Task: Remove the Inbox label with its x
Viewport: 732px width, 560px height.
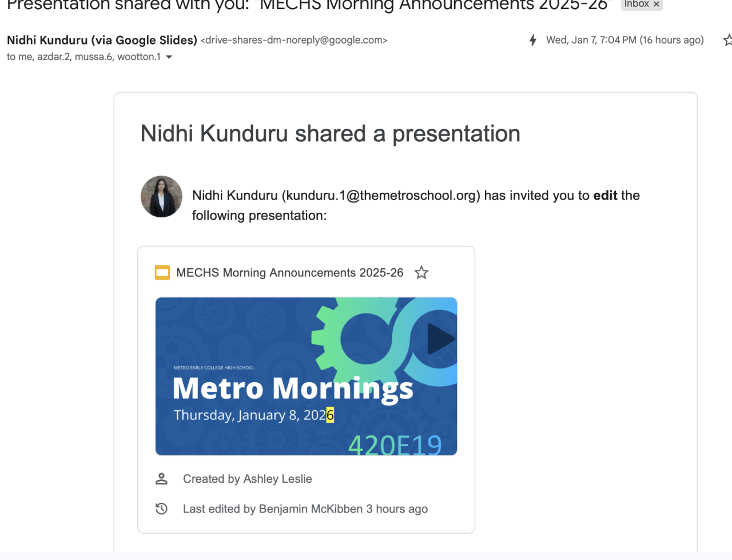Action: point(656,5)
